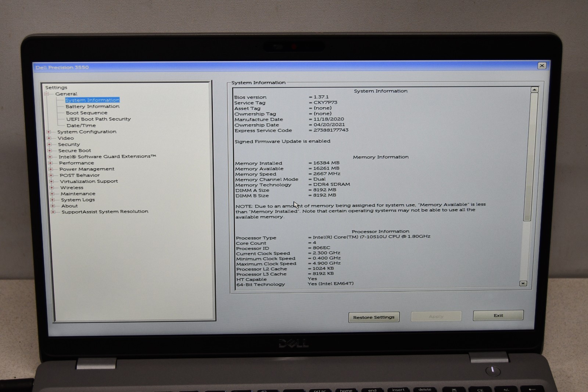Click Memory Installed value 16384 MB

(x=326, y=163)
